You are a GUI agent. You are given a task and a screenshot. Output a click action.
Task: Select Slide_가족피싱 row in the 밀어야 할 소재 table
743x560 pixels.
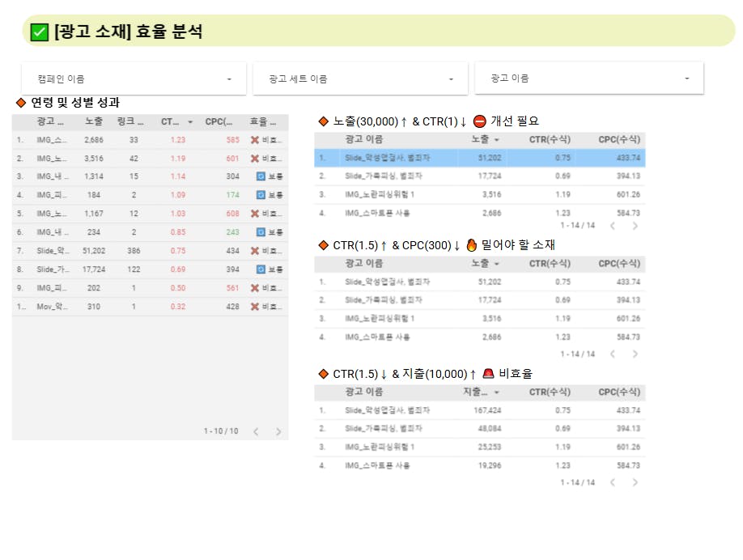479,300
